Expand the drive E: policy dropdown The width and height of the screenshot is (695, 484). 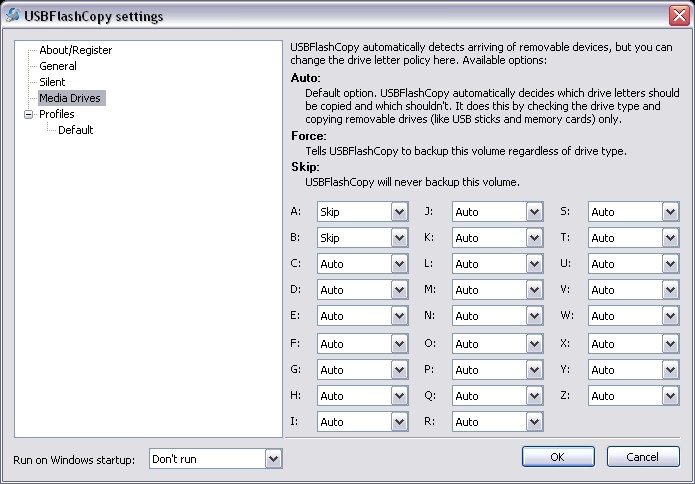[x=363, y=316]
